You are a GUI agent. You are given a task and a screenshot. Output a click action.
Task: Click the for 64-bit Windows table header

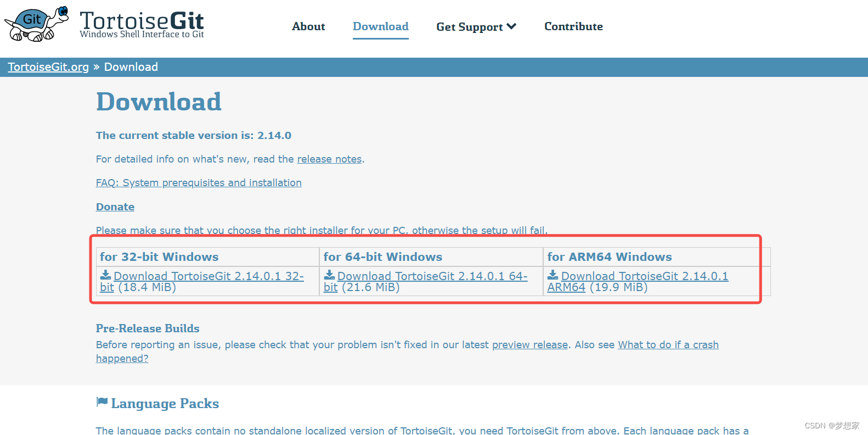point(383,257)
